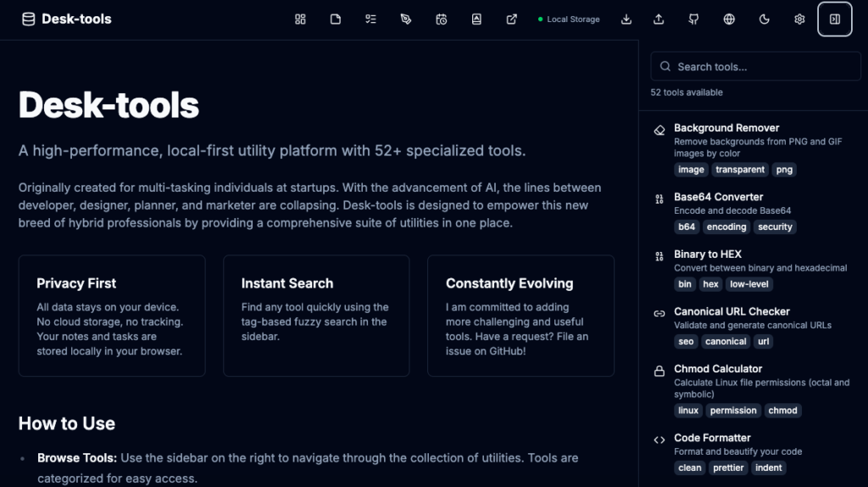868x487 pixels.
Task: Click the Base64 Converter binary icon
Action: tap(659, 199)
